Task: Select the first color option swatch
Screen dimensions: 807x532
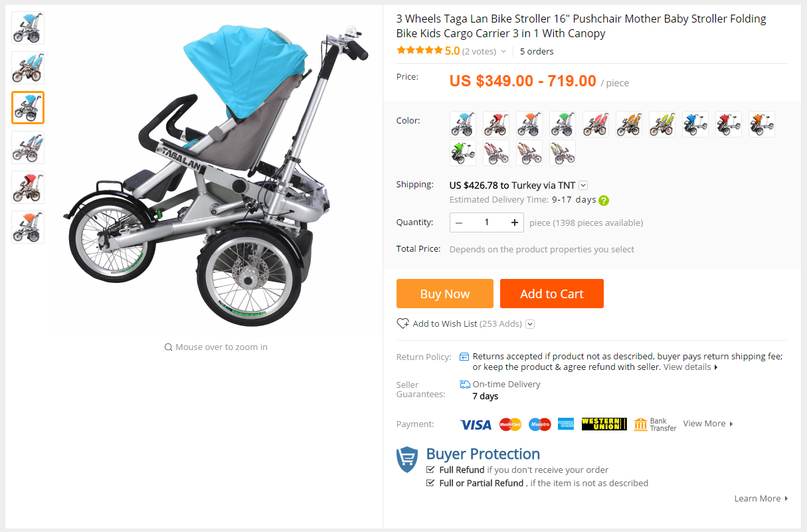Action: [x=463, y=124]
